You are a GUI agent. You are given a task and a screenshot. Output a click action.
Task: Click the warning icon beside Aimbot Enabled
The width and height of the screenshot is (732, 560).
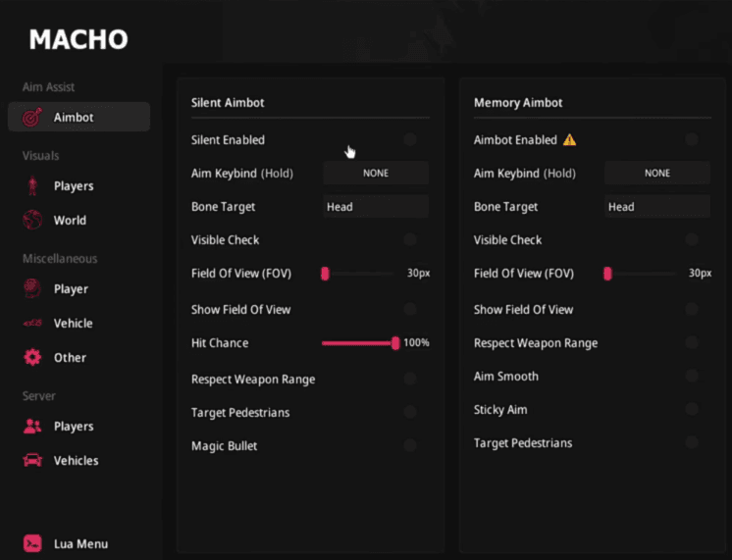click(569, 140)
